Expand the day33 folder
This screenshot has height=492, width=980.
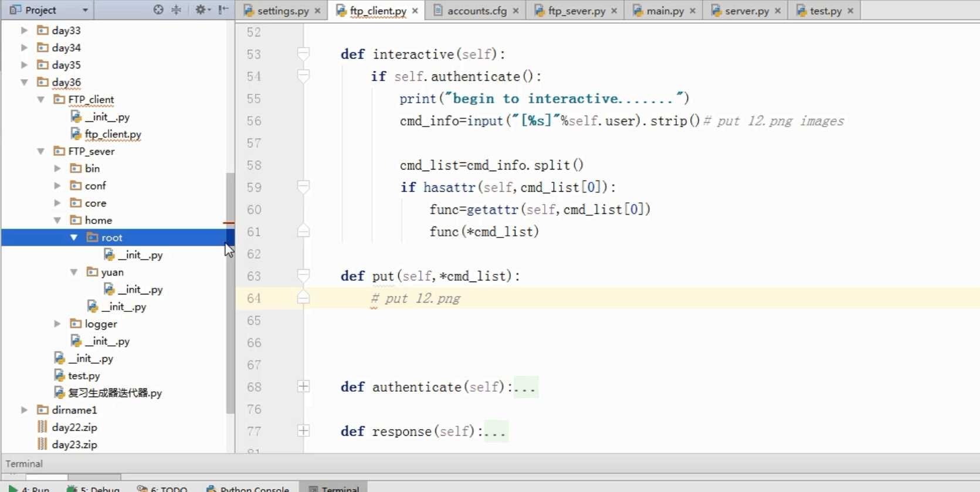coord(24,30)
